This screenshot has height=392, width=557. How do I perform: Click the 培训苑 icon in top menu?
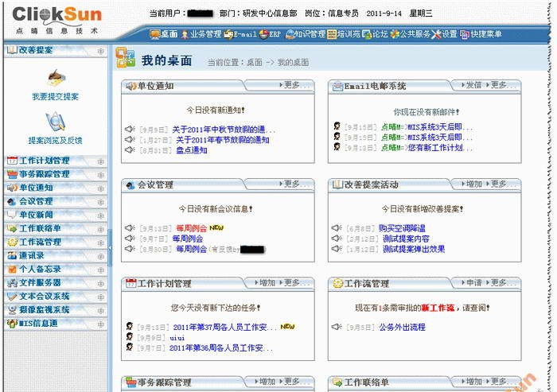(332, 34)
